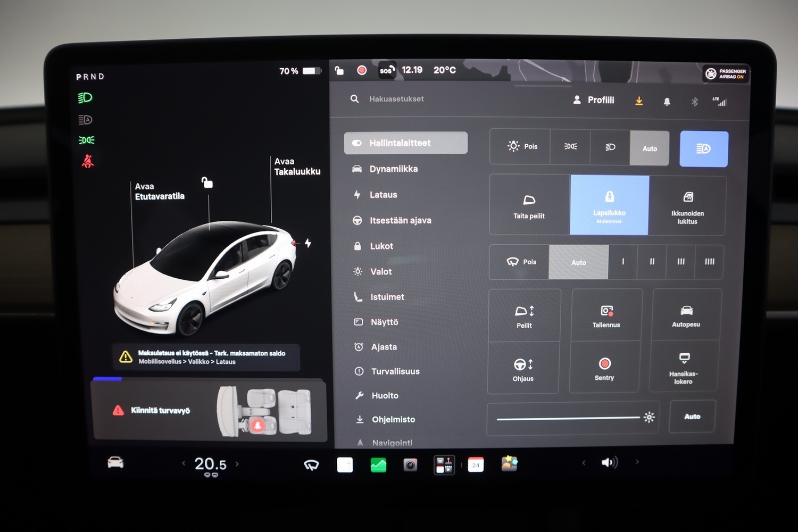Open the Profiili driver profile
This screenshot has width=798, height=532.
(x=594, y=100)
